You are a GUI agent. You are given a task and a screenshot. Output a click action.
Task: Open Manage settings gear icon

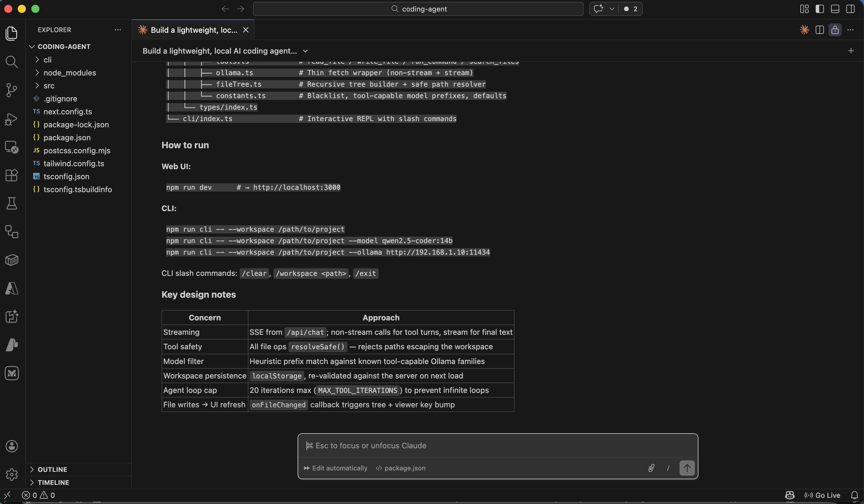[x=12, y=475]
